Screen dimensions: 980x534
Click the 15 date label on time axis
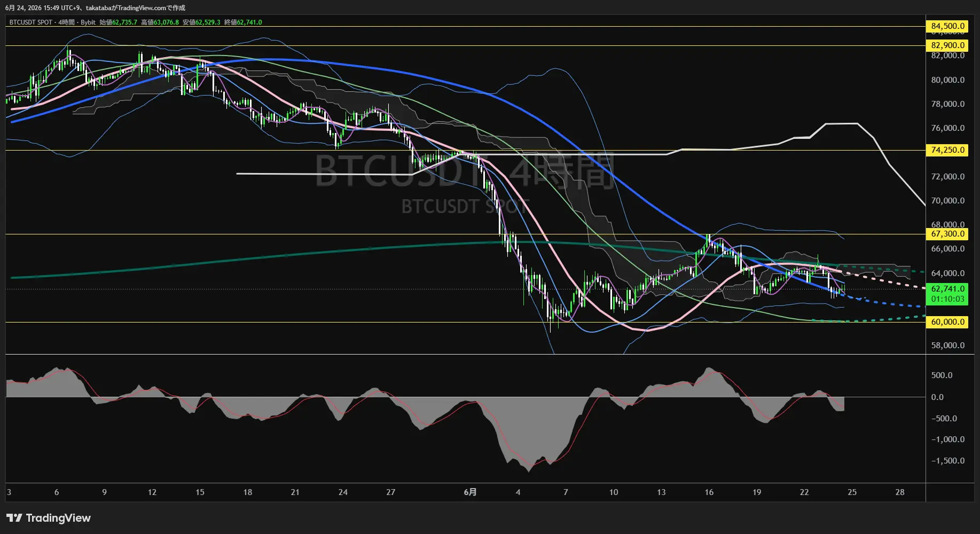200,492
